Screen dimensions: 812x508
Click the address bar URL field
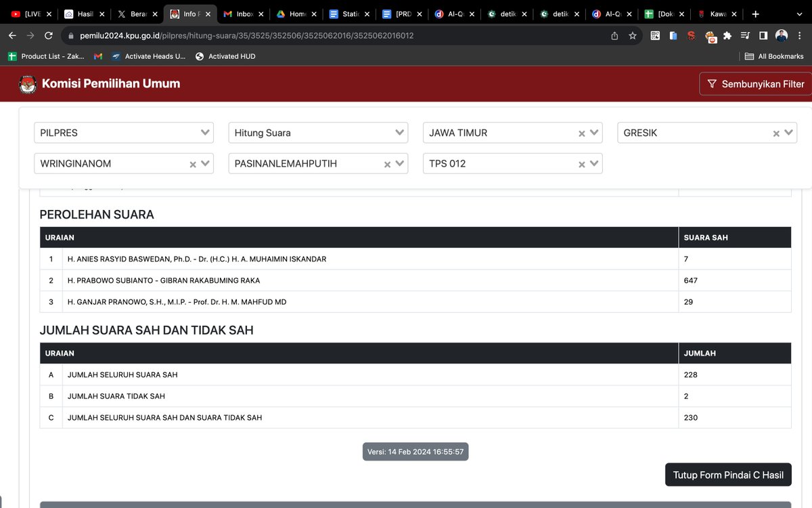(338, 36)
